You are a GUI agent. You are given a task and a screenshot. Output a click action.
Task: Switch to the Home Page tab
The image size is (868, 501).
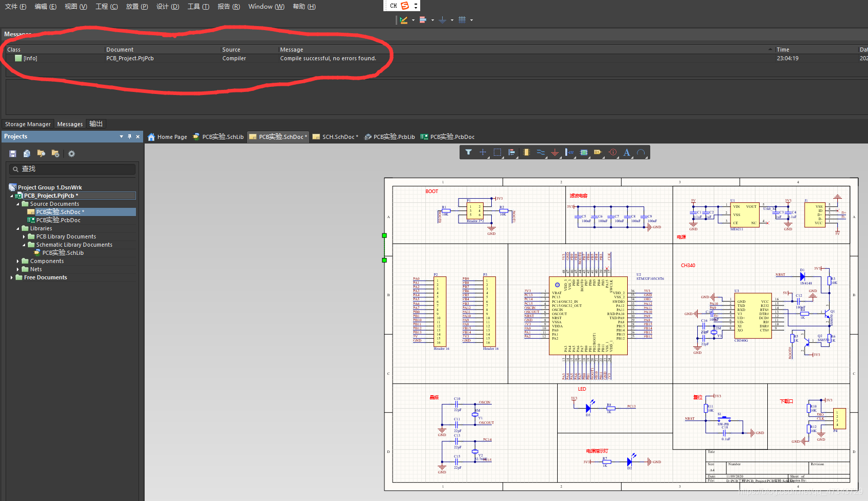point(167,137)
